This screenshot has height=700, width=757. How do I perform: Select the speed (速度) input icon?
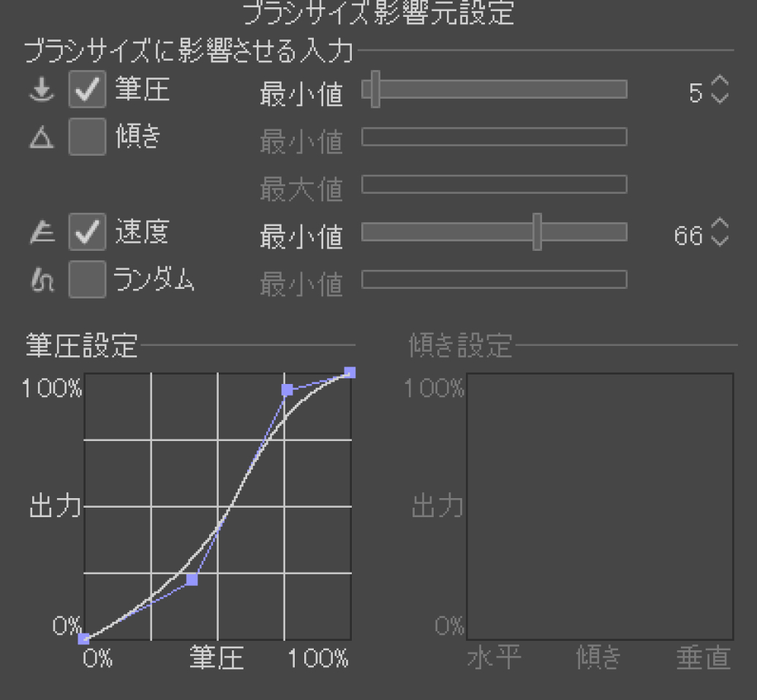point(41,232)
